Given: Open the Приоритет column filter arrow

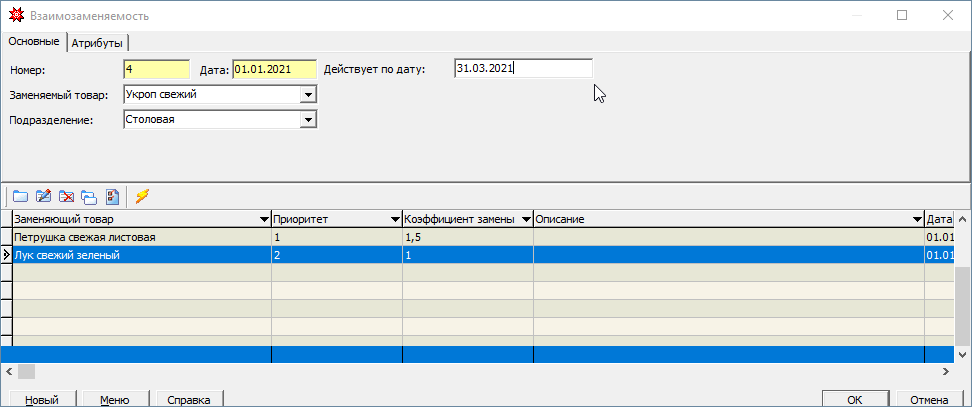Looking at the screenshot, I should point(393,219).
